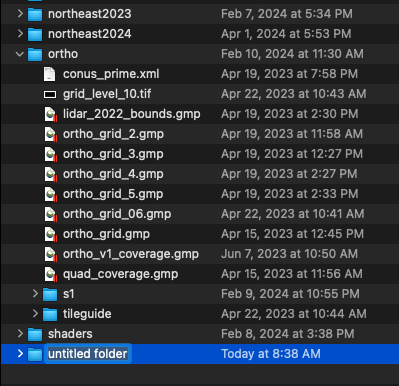This screenshot has width=399, height=386.
Task: Click the date Apr 22, 2023 at 10:41 AM
Action: (x=293, y=214)
